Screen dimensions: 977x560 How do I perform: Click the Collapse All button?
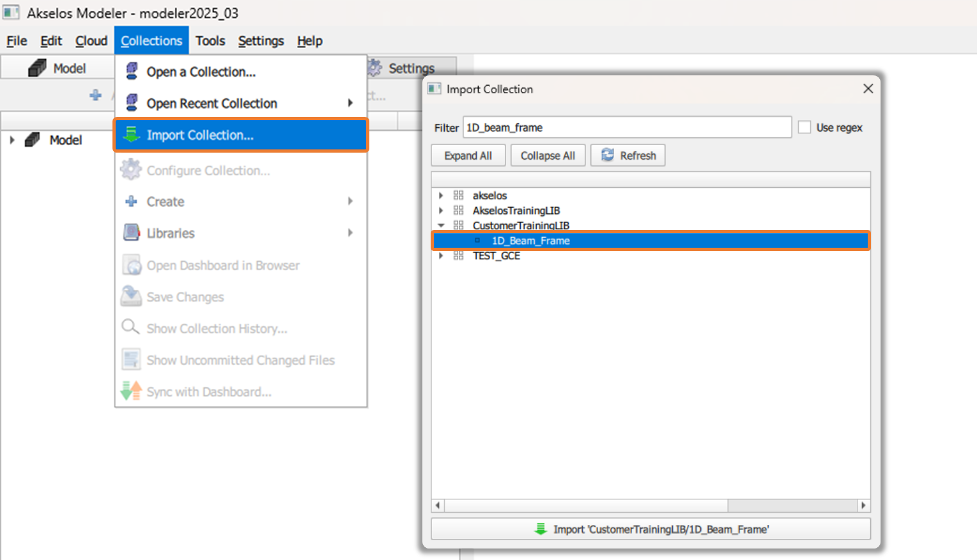548,155
